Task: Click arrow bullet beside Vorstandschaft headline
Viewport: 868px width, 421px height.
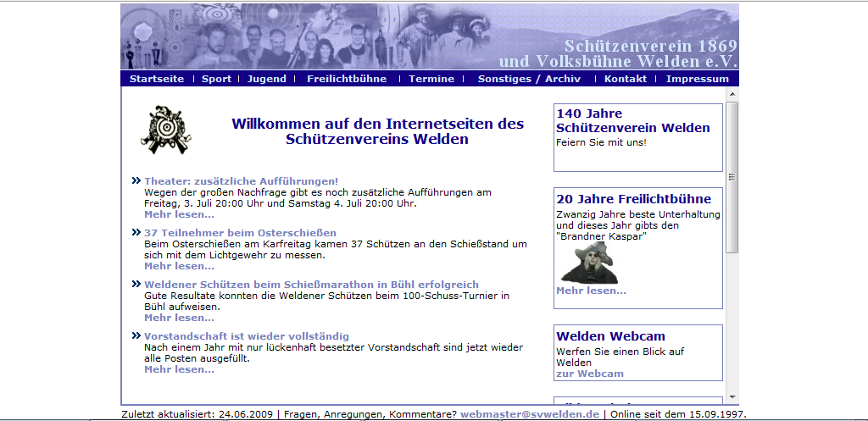Action: pos(136,335)
